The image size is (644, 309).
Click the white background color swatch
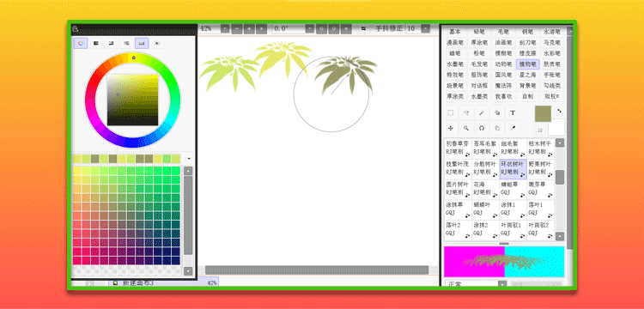coord(556,127)
